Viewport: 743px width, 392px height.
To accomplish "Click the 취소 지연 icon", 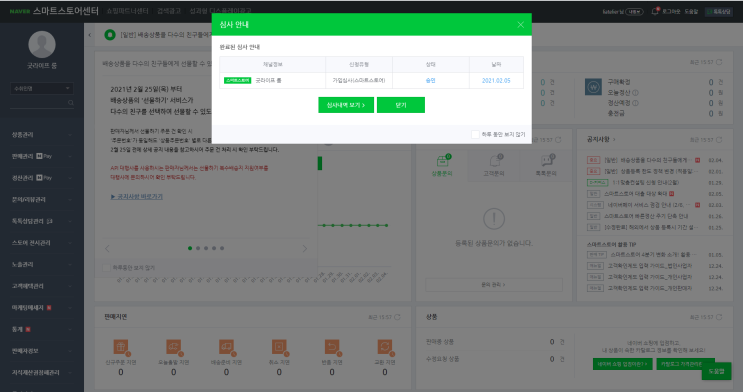I will tap(280, 347).
